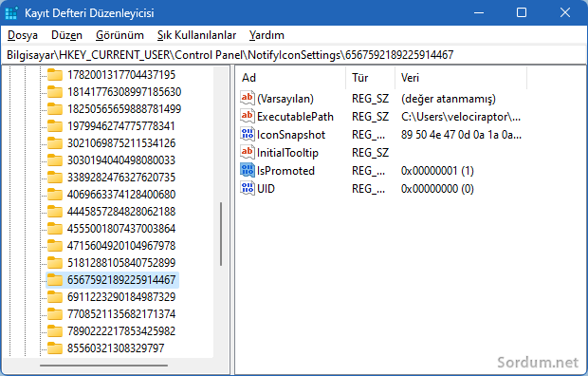588x376 pixels.
Task: Click binary icon of IconSnapshot value
Action: [x=248, y=134]
